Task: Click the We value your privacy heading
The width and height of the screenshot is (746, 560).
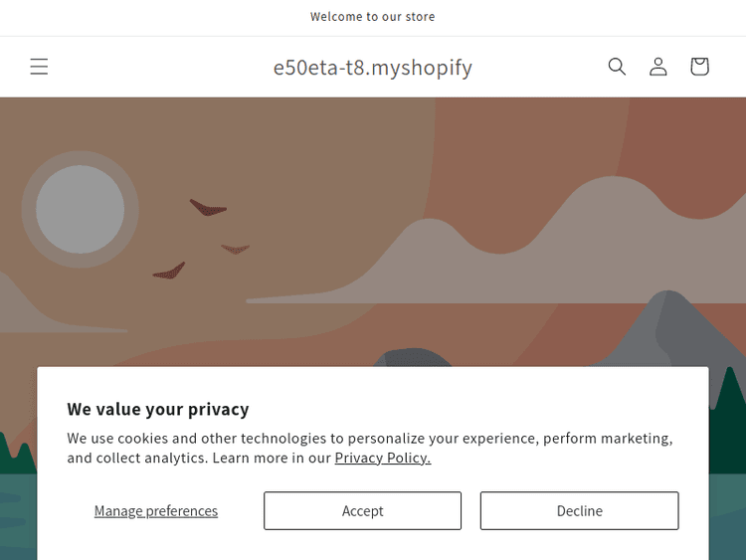Action: coord(158,409)
